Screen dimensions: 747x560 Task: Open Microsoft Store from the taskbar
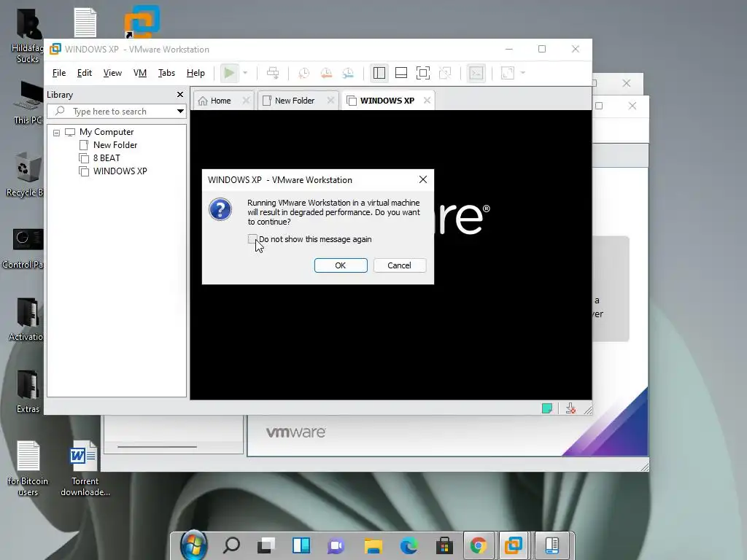click(444, 545)
